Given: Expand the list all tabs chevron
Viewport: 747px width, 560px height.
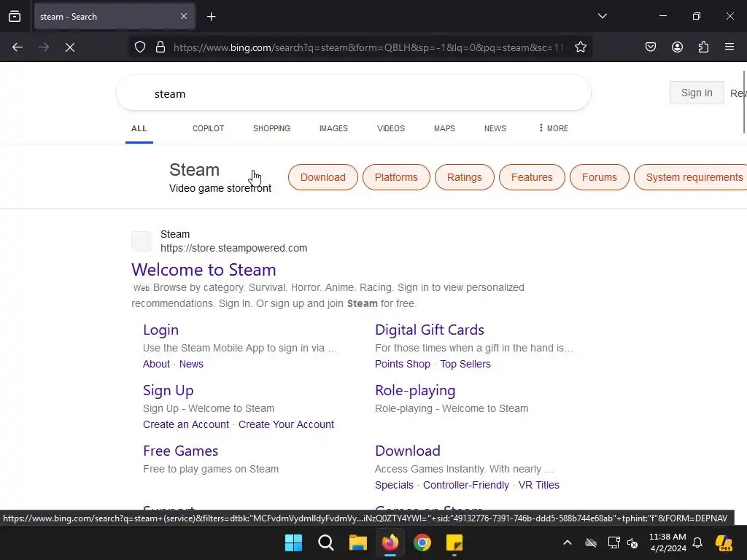Looking at the screenshot, I should [x=602, y=16].
